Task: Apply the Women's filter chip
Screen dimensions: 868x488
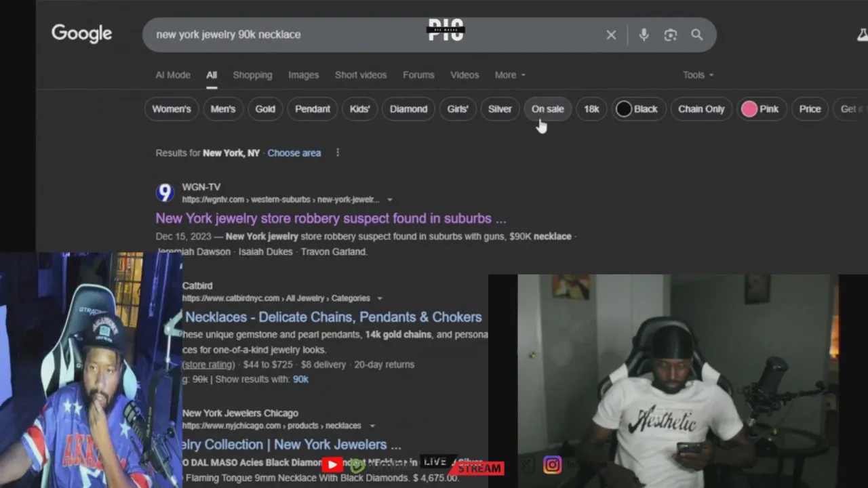Action: pyautogui.click(x=172, y=109)
